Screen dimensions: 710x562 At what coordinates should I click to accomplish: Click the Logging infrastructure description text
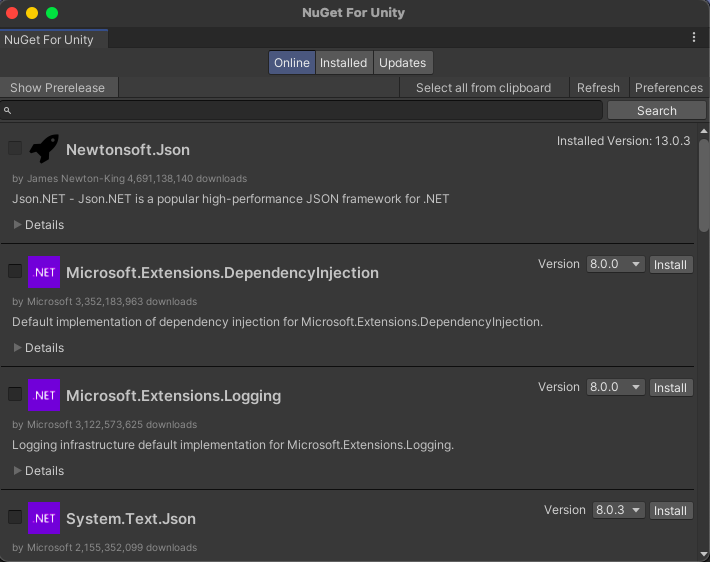click(233, 445)
